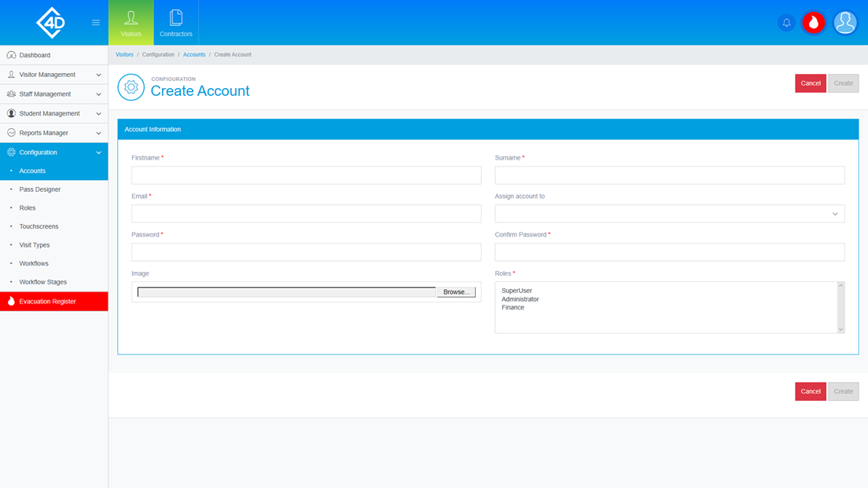Click the Reports Manager chart icon
The width and height of the screenshot is (868, 488).
[11, 133]
